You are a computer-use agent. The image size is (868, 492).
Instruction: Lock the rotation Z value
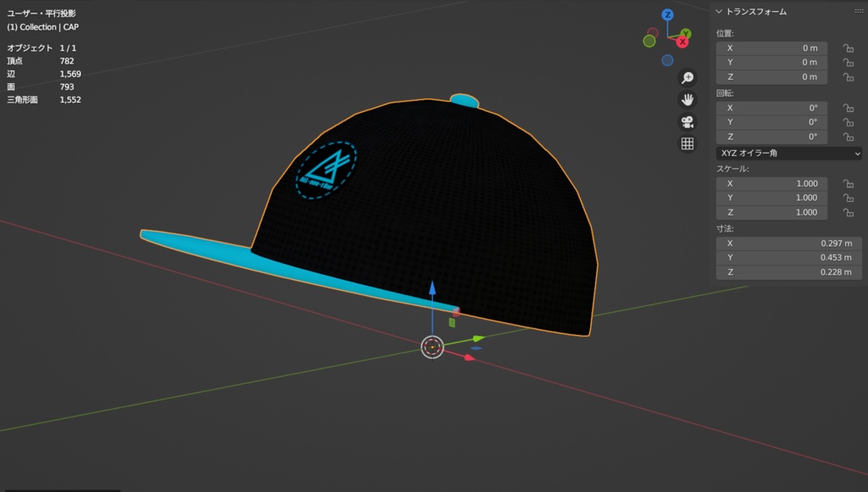tap(848, 137)
